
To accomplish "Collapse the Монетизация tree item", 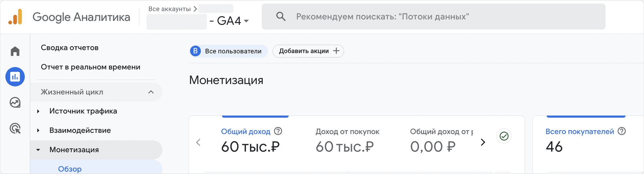I will click(38, 150).
